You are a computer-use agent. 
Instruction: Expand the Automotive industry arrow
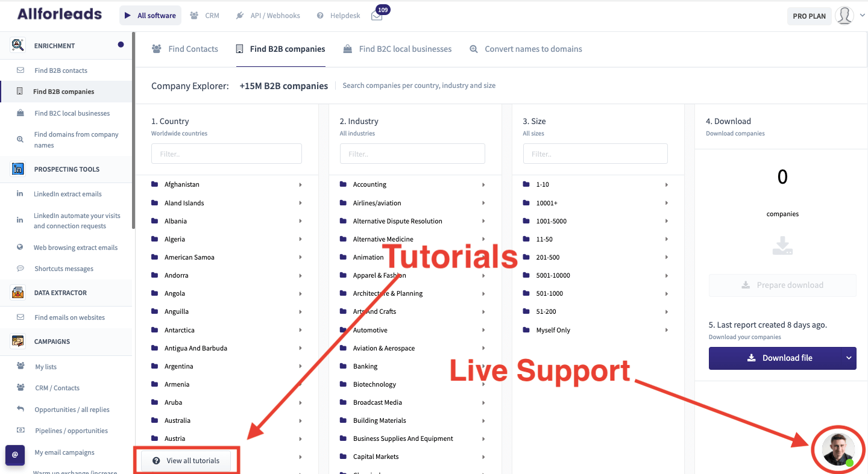coord(483,330)
